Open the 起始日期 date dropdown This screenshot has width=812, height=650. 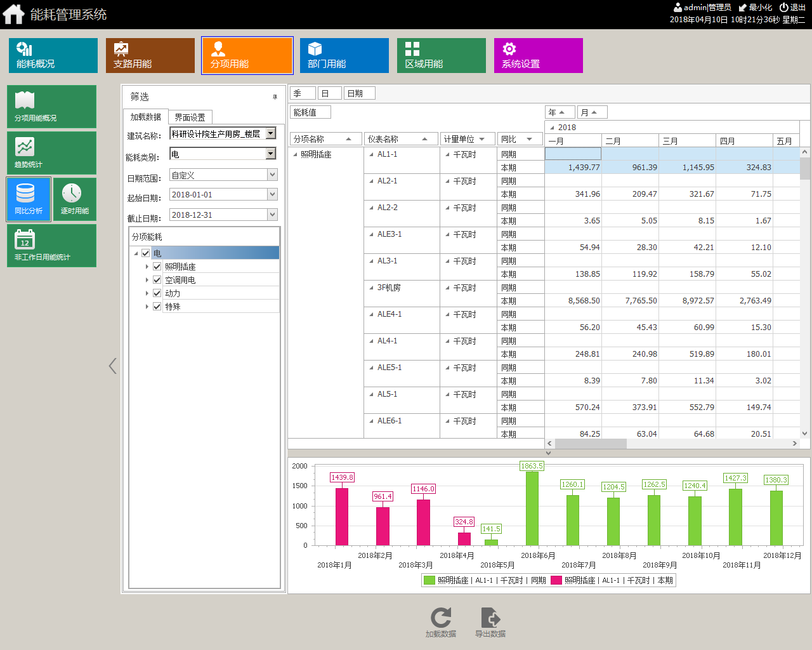click(272, 195)
